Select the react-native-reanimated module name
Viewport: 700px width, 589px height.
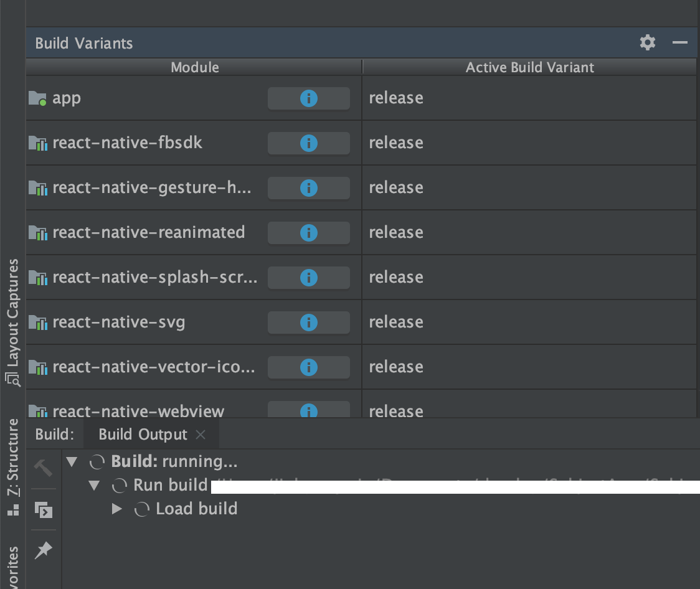(x=149, y=232)
